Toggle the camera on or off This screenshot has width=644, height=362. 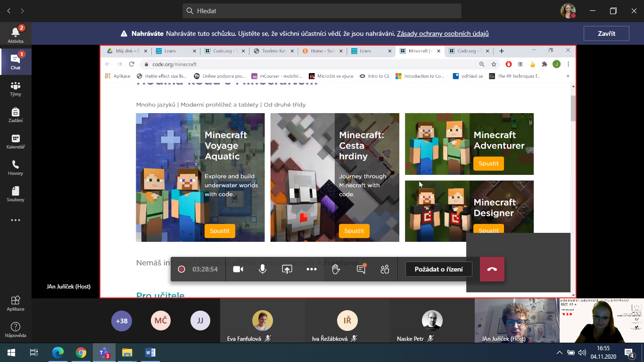238,269
